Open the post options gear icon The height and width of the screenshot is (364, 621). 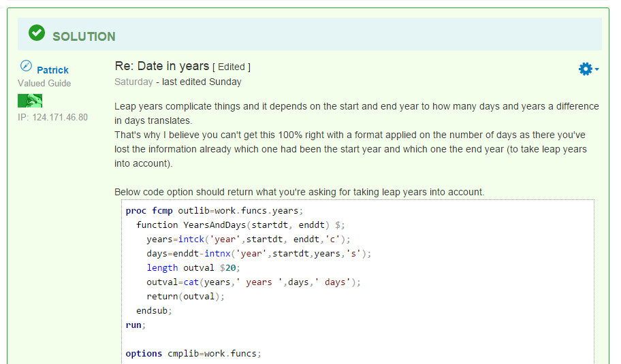click(x=586, y=69)
